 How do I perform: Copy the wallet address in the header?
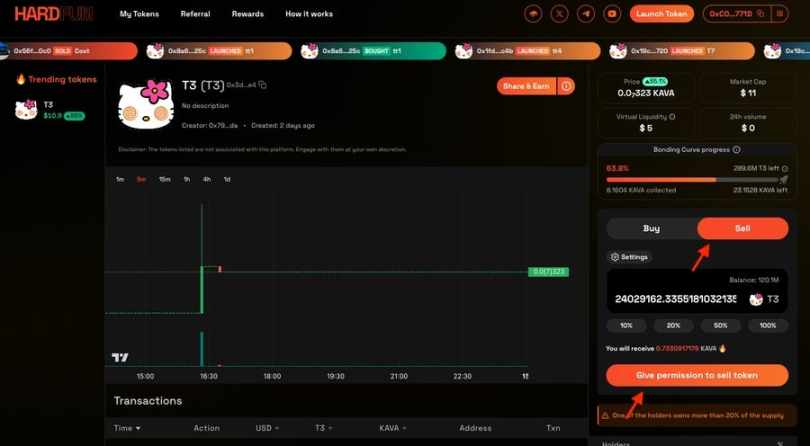pyautogui.click(x=760, y=14)
